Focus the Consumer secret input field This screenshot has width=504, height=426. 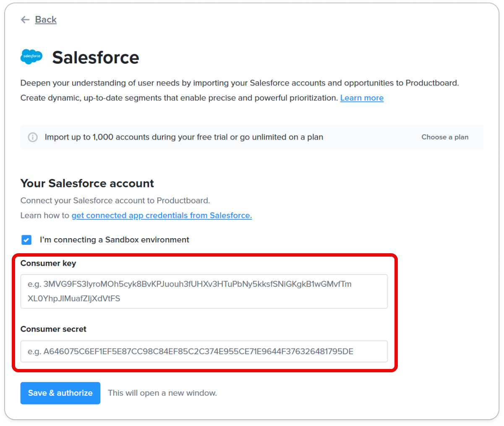pos(204,351)
